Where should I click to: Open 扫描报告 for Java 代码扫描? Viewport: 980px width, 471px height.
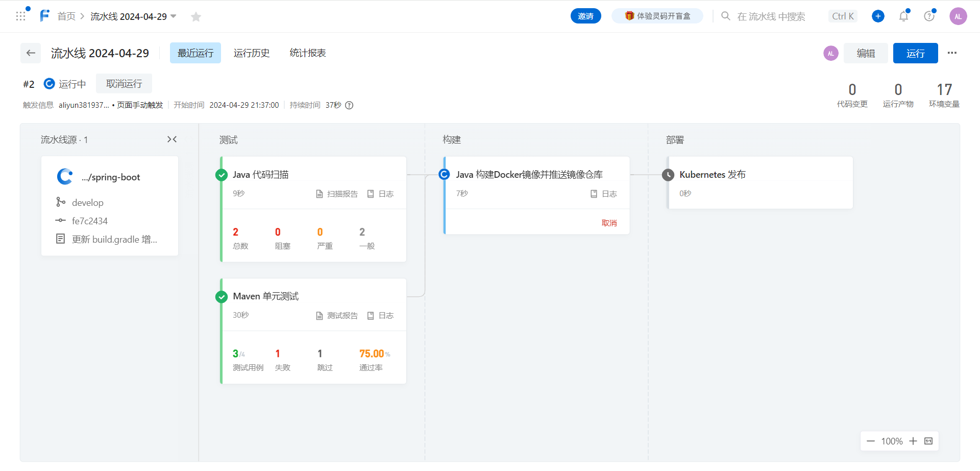tap(337, 194)
